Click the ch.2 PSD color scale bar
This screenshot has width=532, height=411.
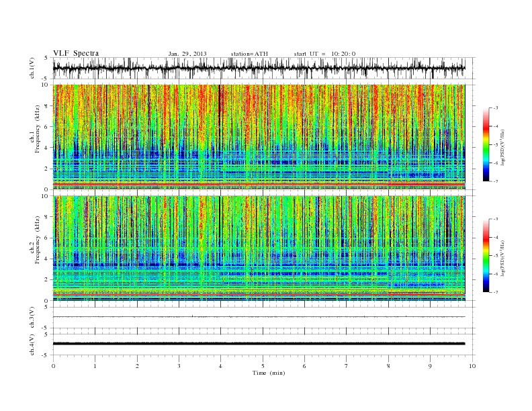(486, 255)
